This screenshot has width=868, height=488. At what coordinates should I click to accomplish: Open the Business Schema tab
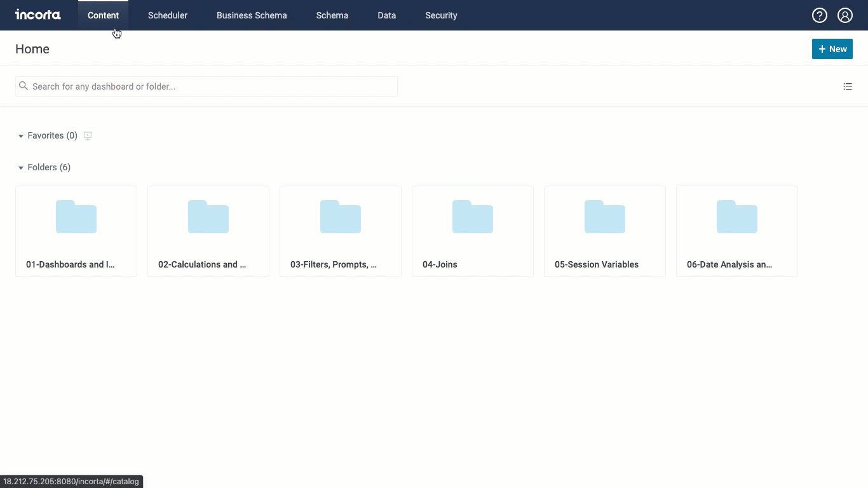coord(252,15)
